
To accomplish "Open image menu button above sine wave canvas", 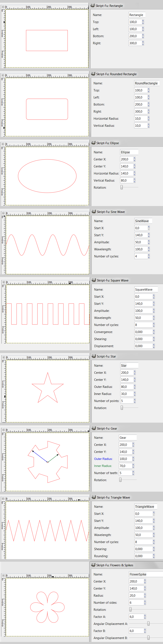I will [x=4, y=213].
